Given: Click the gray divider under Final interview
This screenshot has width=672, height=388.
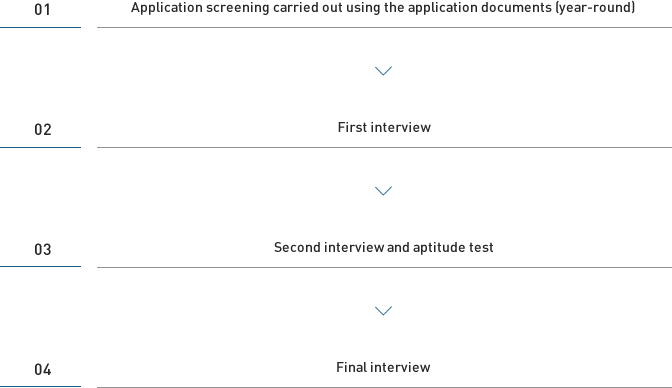Looking at the screenshot, I should pyautogui.click(x=384, y=387).
